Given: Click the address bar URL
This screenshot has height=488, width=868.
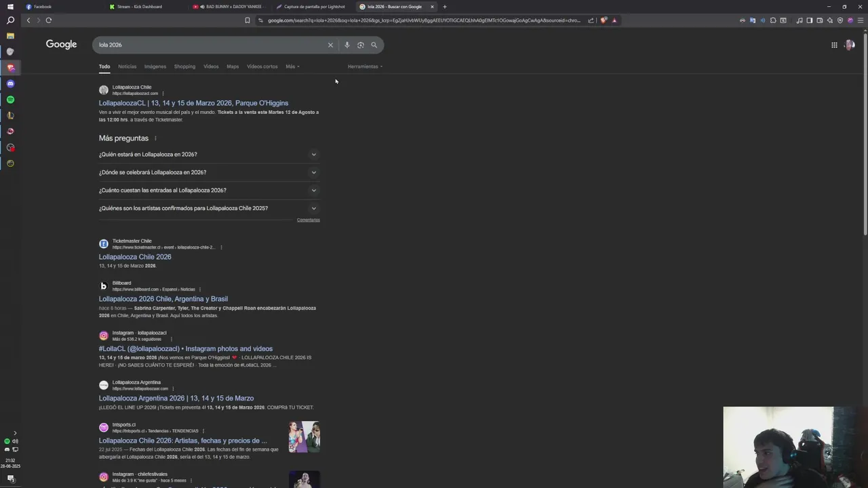Looking at the screenshot, I should click(x=424, y=20).
